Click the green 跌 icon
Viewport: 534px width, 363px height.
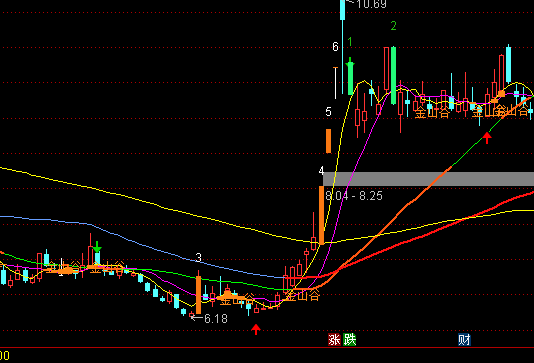coord(349,340)
